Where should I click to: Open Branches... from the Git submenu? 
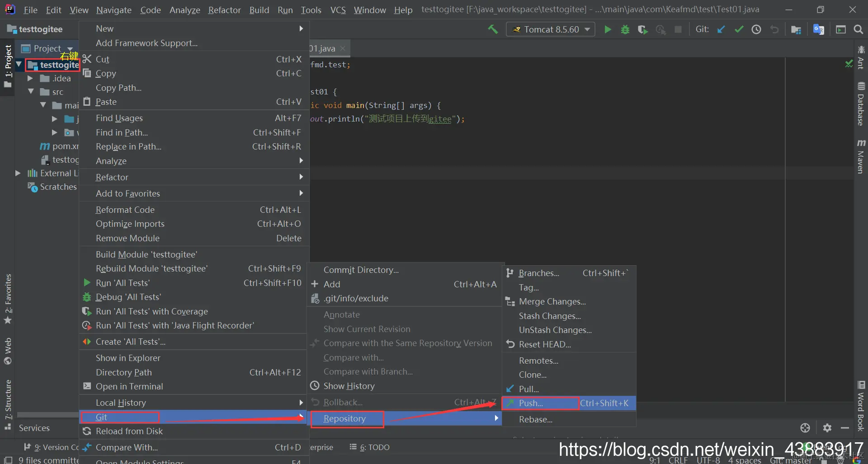[x=569, y=273]
